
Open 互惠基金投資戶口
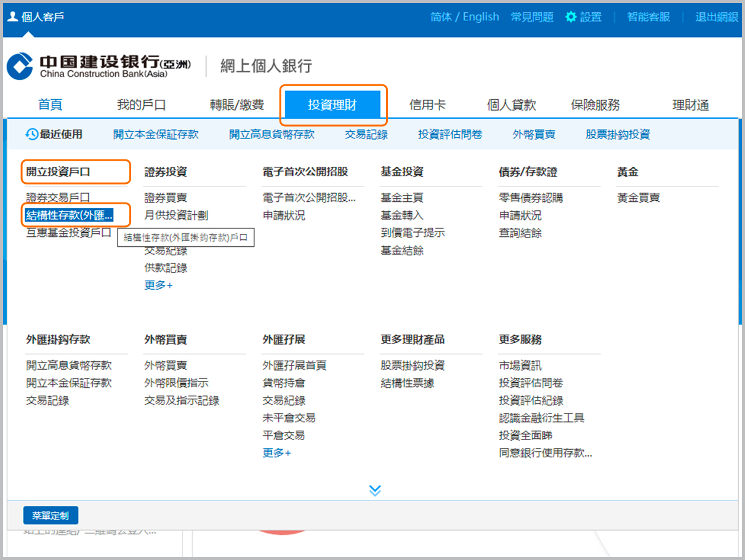pos(69,233)
